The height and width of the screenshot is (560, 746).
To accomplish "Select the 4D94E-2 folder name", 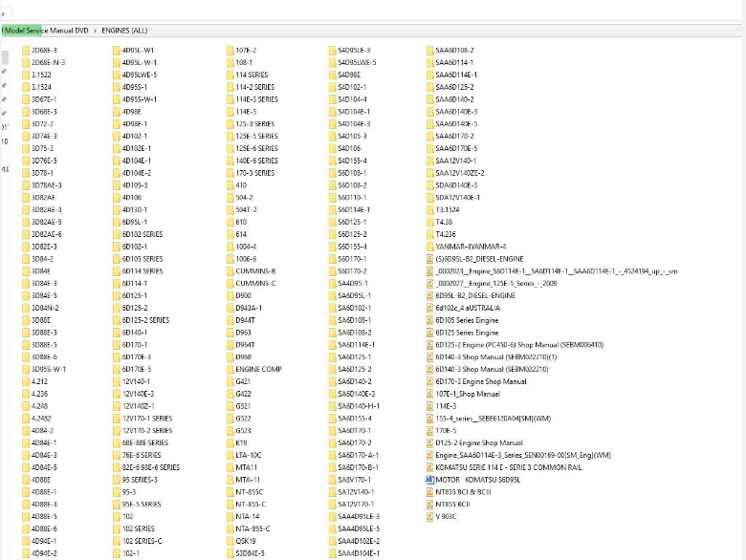I will 44,553.
